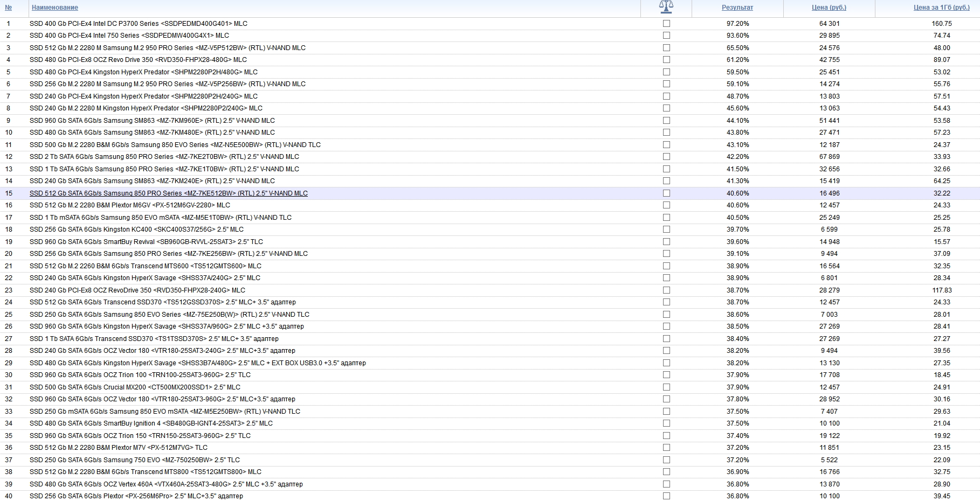Sort by Цена за 1Гб (руб.) header
The height and width of the screenshot is (501, 980).
[942, 8]
